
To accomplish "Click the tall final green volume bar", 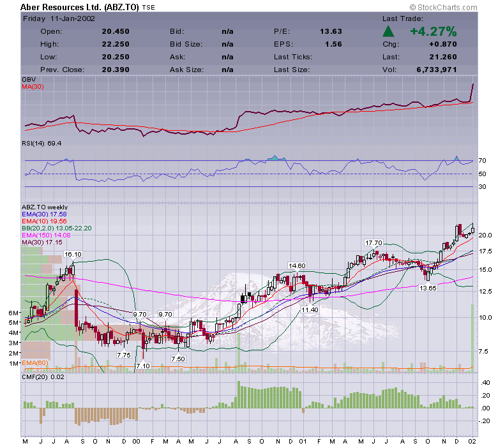I will [472, 338].
